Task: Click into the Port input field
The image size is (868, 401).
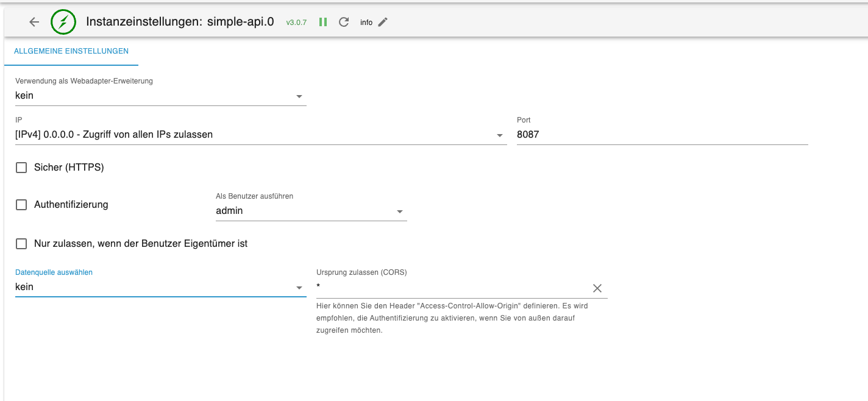Action: coord(662,135)
